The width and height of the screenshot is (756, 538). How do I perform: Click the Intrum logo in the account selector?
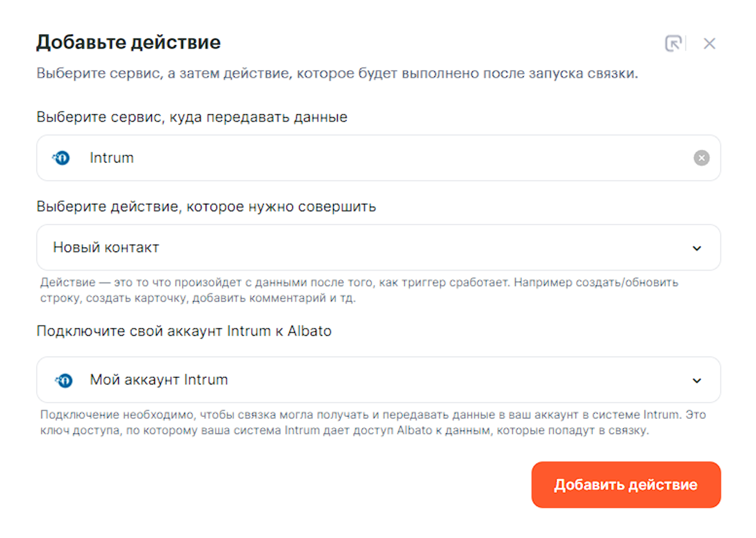pyautogui.click(x=64, y=380)
